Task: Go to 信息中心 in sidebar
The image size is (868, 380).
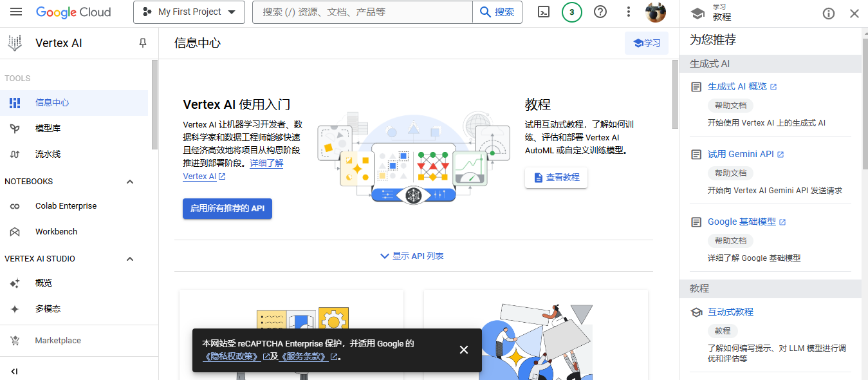Action: click(74, 102)
